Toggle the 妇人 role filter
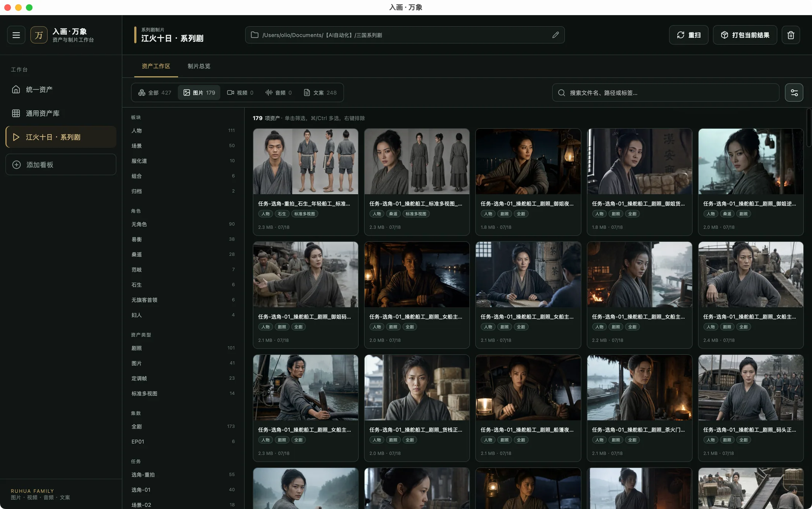Screen dimensions: 812x509 [x=183, y=315]
